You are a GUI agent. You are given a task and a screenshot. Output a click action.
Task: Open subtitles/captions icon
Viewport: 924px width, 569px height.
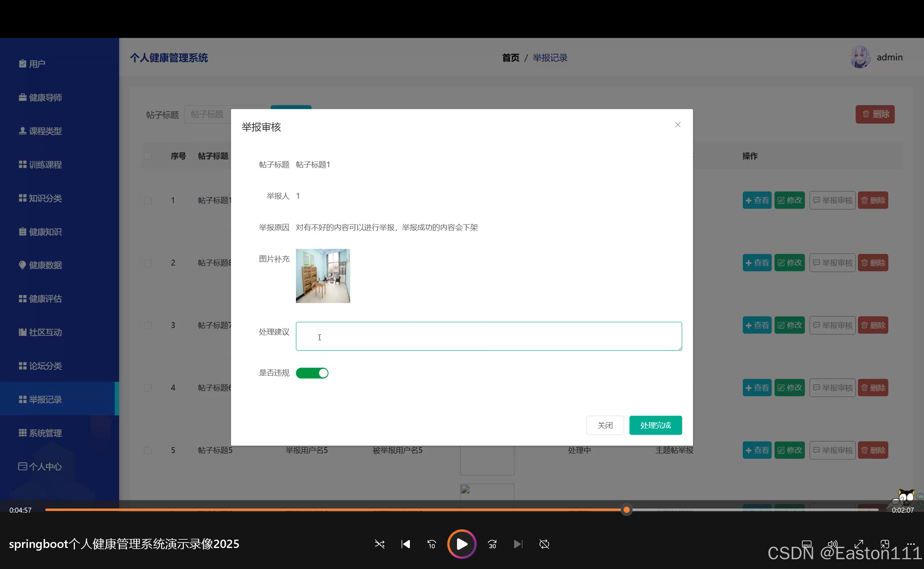(806, 544)
